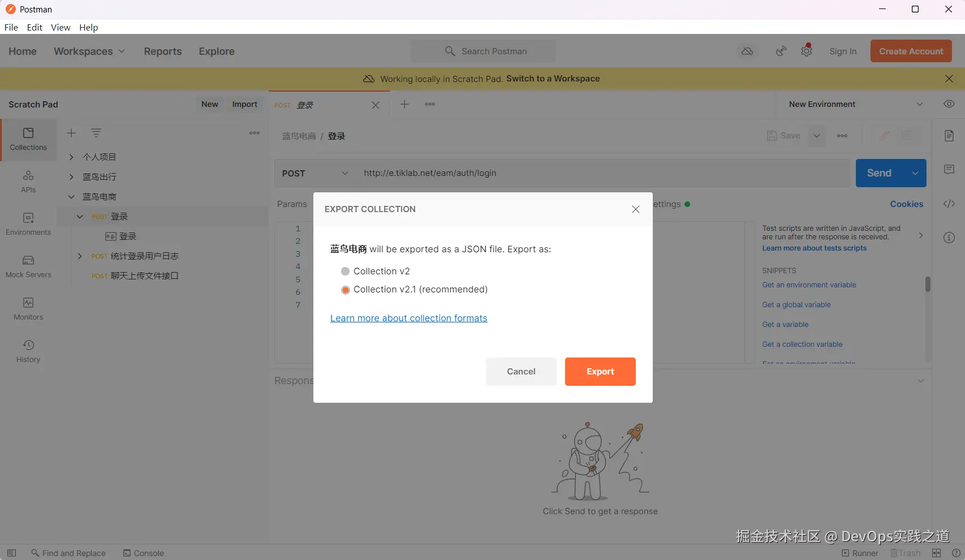Click the Search Postman field
This screenshot has height=560, width=965.
[x=483, y=51]
